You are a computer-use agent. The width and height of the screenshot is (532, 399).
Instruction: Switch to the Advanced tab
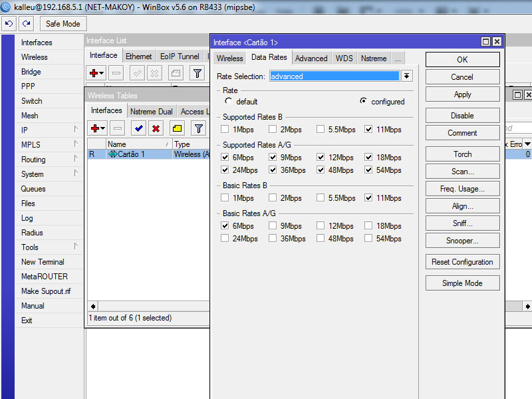pyautogui.click(x=311, y=59)
